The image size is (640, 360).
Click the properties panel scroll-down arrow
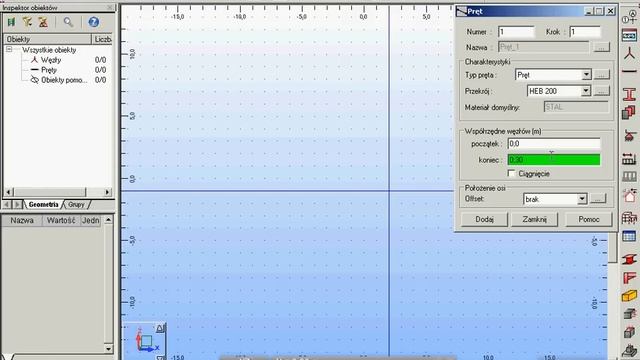point(108,349)
